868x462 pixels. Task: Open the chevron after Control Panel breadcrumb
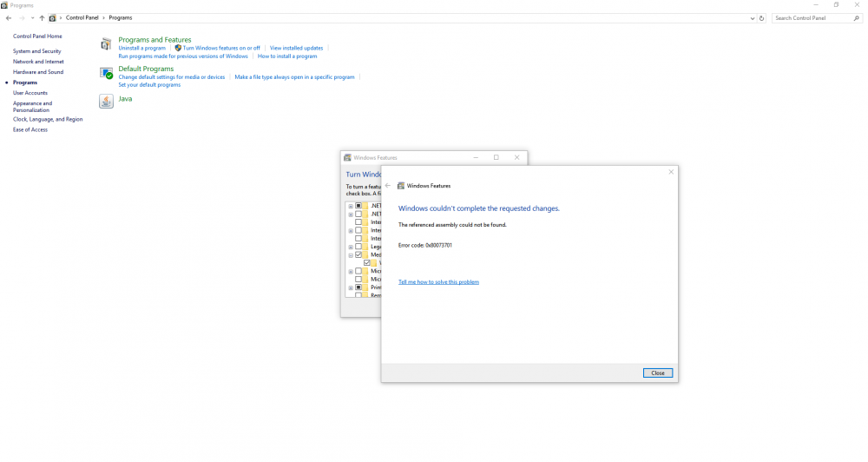click(x=103, y=18)
